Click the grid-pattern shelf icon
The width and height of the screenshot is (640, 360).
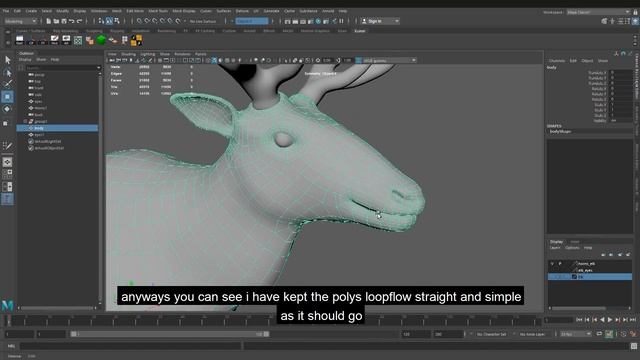78,40
